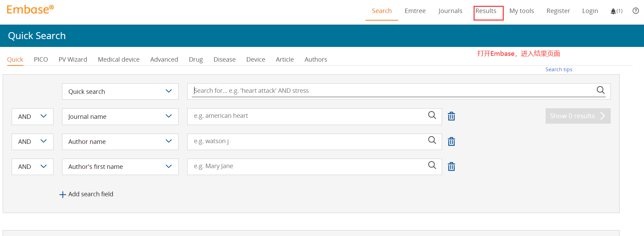Click the Login link
Image resolution: width=644 pixels, height=236 pixels.
click(590, 11)
